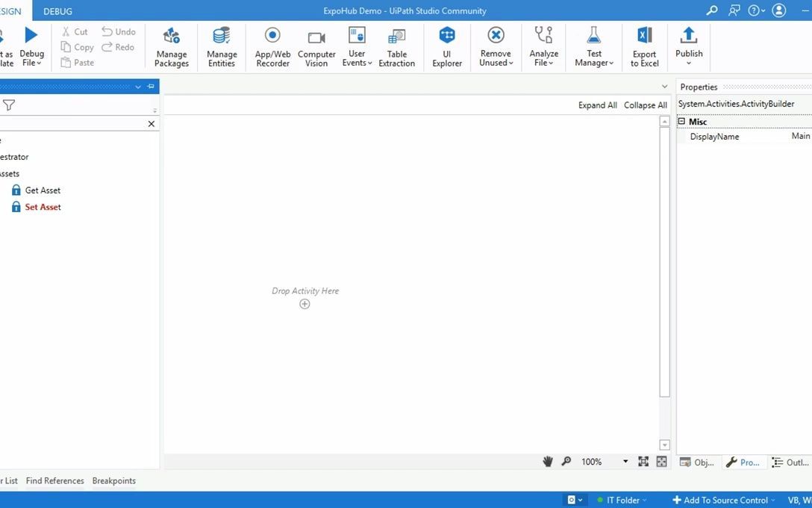Click Expand All
Viewport: 812px width, 508px height.
pos(598,105)
